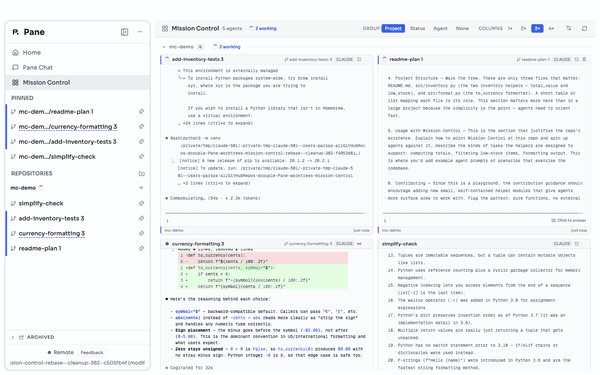Select the mc-demo repository in sidebar

pos(23,188)
